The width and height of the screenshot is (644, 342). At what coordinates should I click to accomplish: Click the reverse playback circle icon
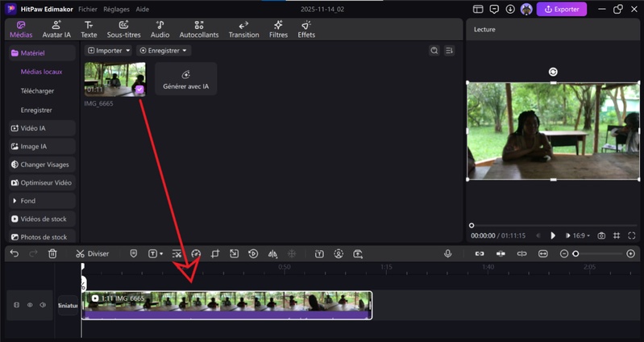click(x=253, y=253)
